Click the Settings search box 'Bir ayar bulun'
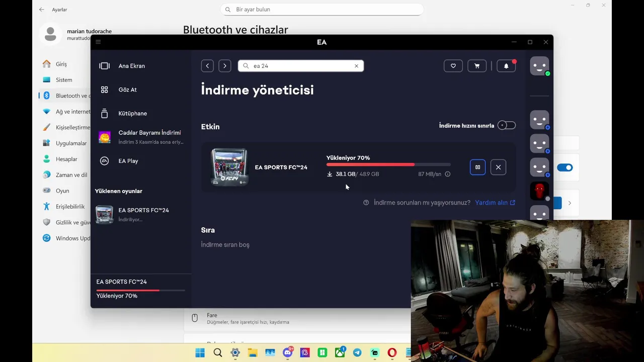Viewport: 644px width, 362px height. pyautogui.click(x=322, y=10)
